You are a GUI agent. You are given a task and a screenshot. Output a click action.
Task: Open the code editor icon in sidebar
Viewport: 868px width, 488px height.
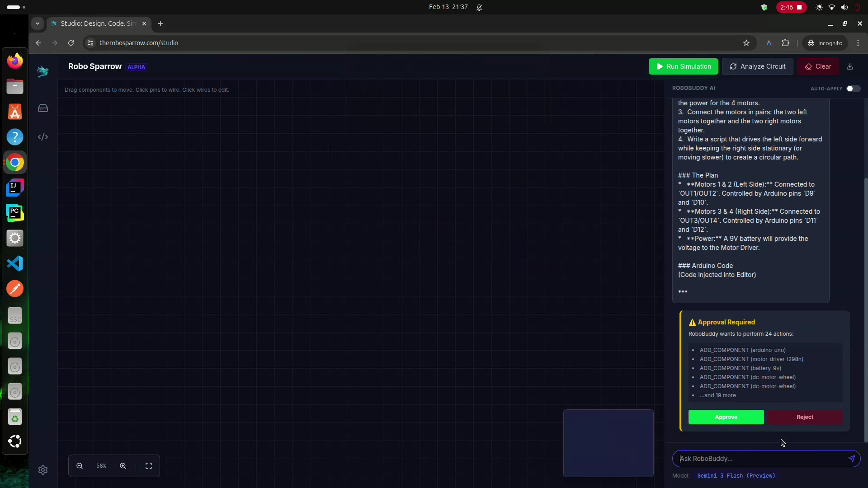point(43,137)
